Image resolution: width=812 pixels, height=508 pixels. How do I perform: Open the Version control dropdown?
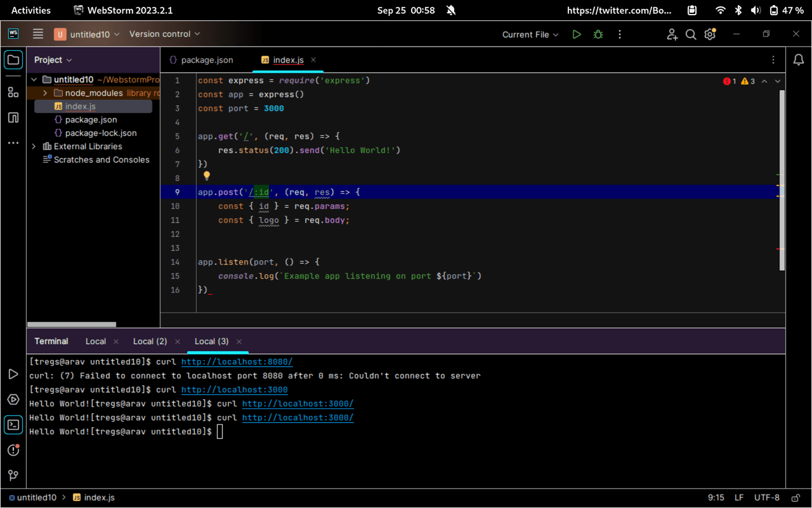164,34
